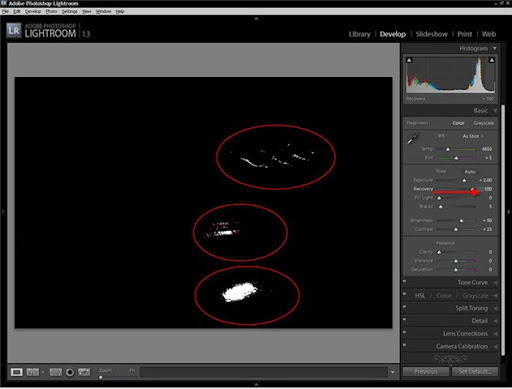This screenshot has height=389, width=512.
Task: Collapse the Histogram panel
Action: click(x=495, y=48)
